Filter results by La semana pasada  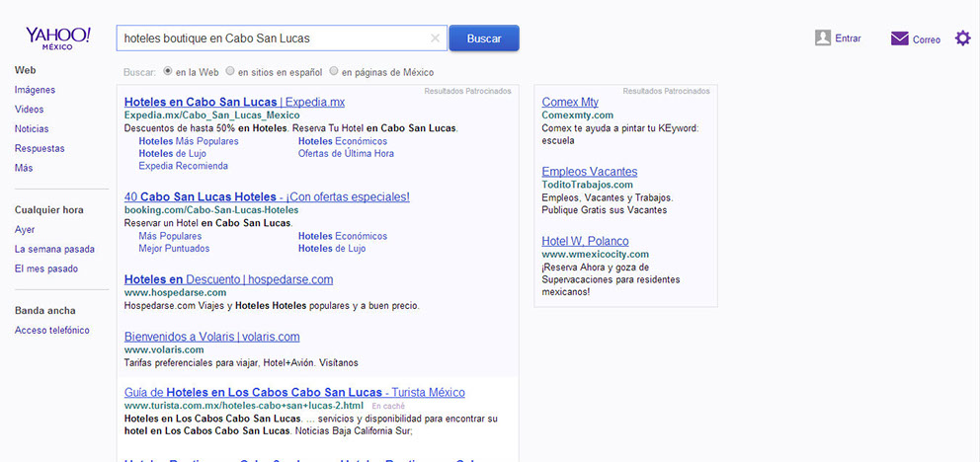[55, 249]
